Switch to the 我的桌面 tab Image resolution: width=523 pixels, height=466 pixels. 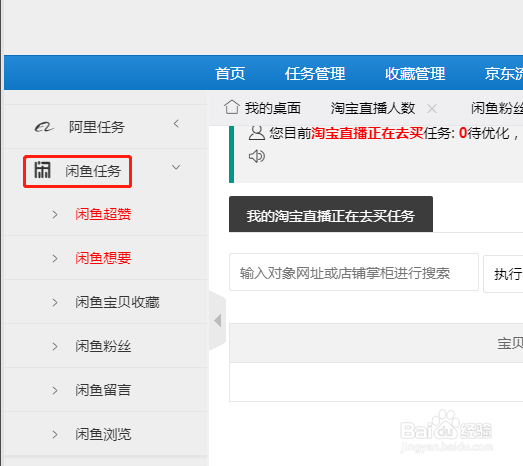(273, 108)
